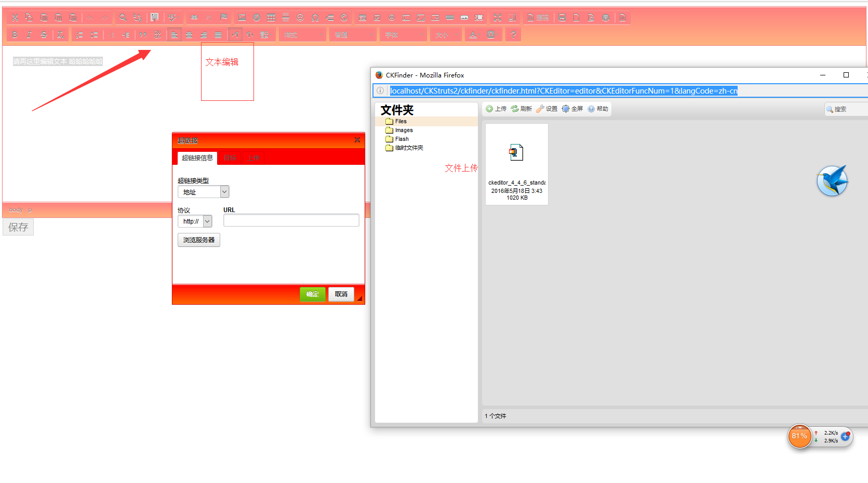Image resolution: width=868 pixels, height=483 pixels.
Task: Click the 浏览服务器 browse server button
Action: point(199,240)
